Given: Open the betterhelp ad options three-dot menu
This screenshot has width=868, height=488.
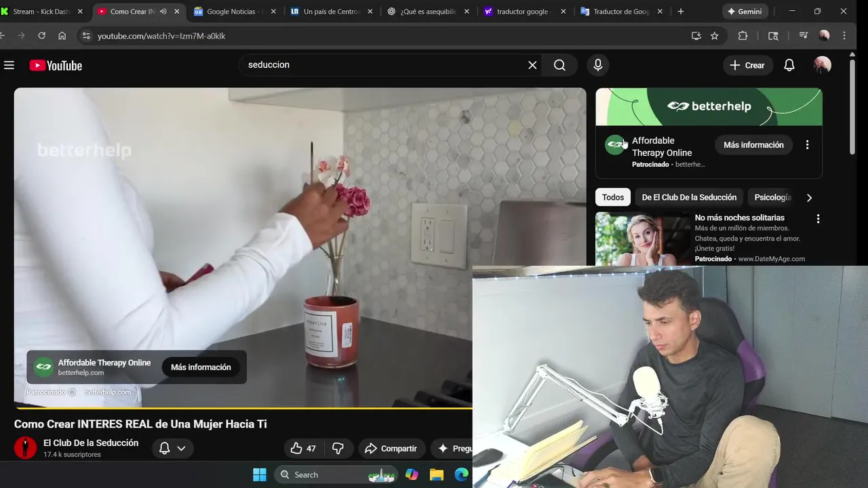Looking at the screenshot, I should [x=807, y=144].
